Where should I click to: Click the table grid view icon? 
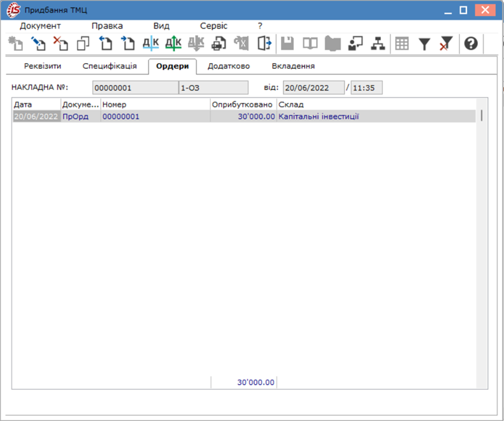coord(402,43)
